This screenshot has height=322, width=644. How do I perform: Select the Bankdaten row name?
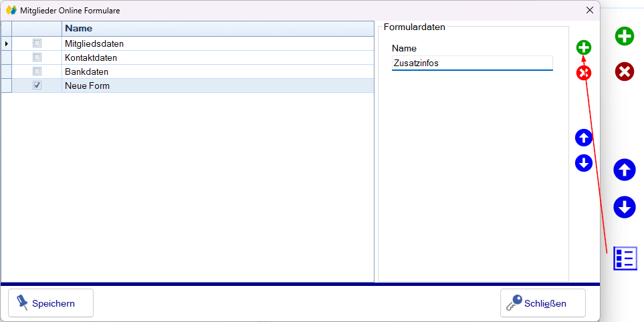click(86, 71)
